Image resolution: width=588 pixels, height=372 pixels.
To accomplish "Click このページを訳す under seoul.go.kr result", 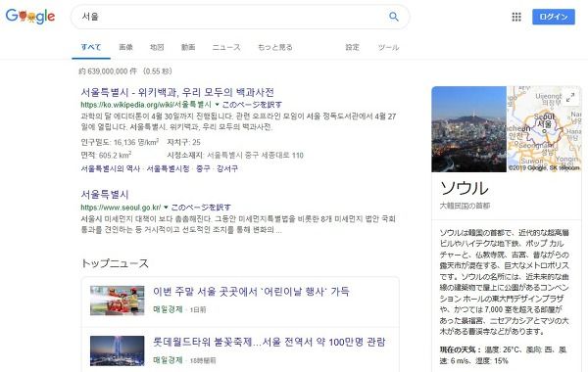I will click(201, 208).
